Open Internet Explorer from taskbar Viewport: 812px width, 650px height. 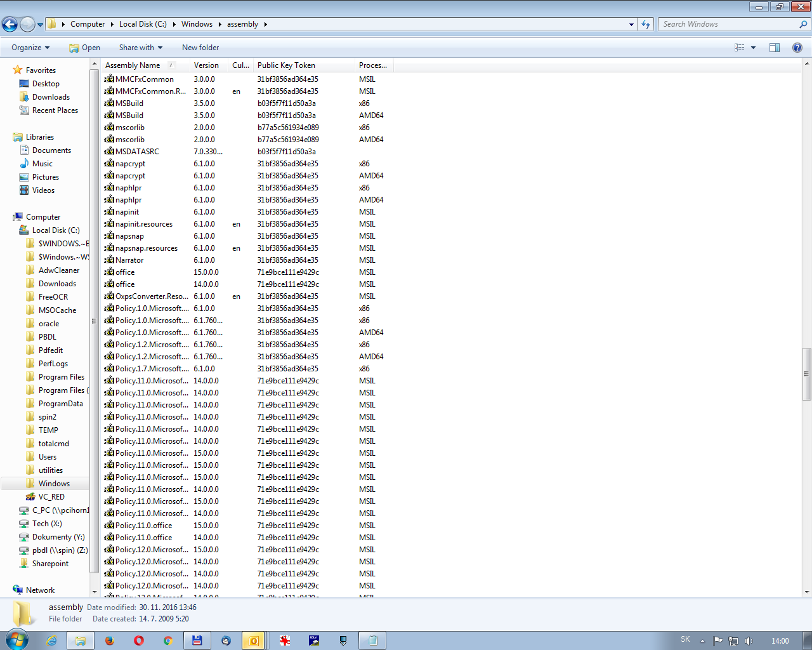click(51, 640)
